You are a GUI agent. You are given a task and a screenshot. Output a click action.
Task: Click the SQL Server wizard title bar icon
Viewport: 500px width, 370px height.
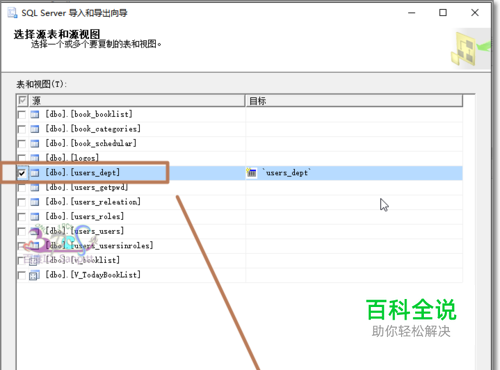(13, 13)
